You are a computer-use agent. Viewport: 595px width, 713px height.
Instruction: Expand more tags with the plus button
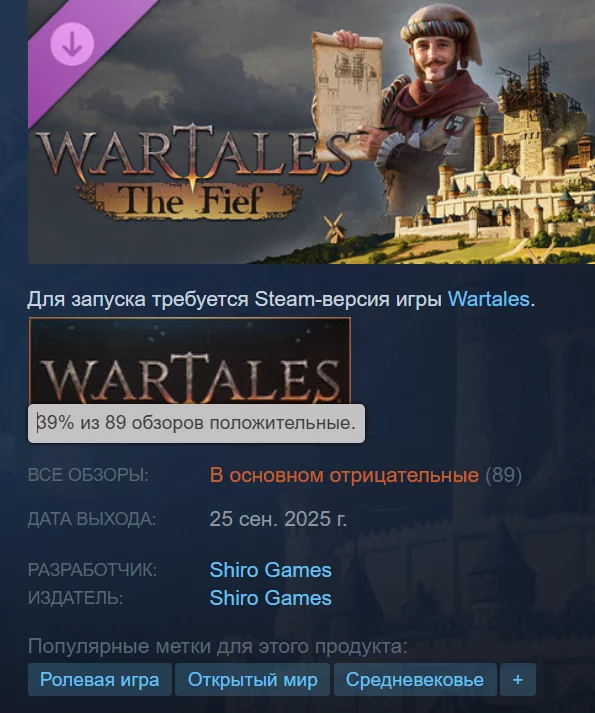pyautogui.click(x=518, y=680)
